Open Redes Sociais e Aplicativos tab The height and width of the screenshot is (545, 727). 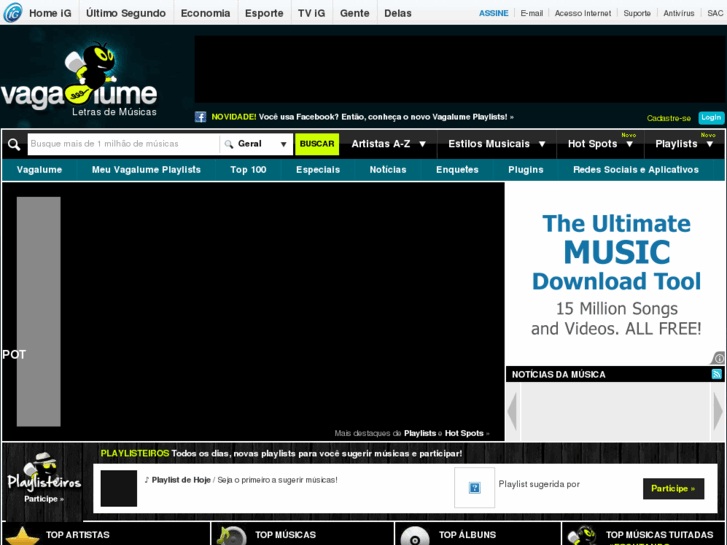pyautogui.click(x=636, y=170)
